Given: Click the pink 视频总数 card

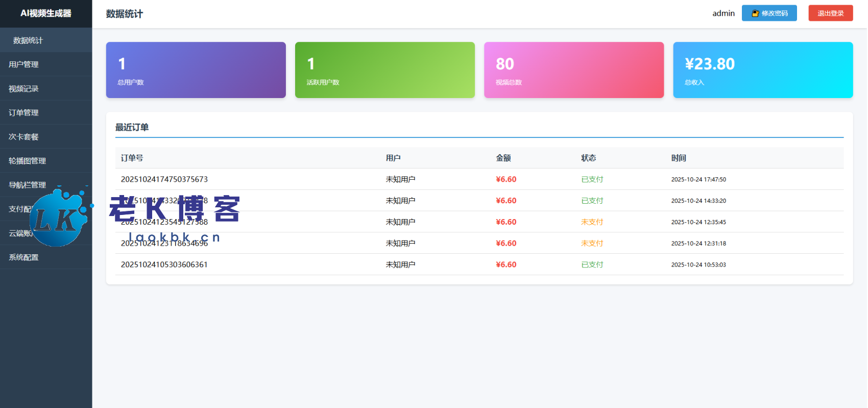Looking at the screenshot, I should click(x=573, y=70).
